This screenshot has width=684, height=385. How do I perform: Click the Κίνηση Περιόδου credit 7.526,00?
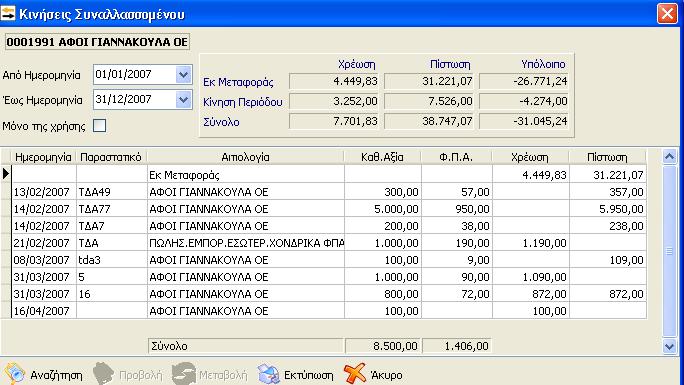tap(429, 101)
